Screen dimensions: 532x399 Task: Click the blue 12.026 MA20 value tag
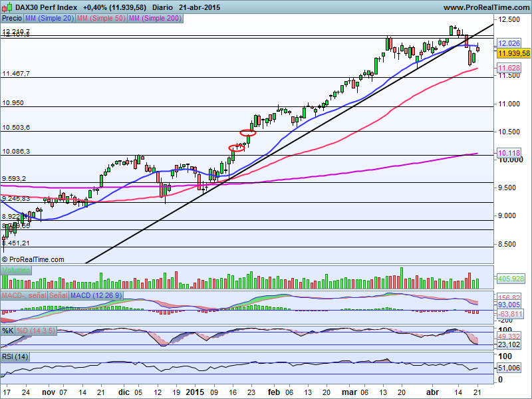click(x=509, y=43)
